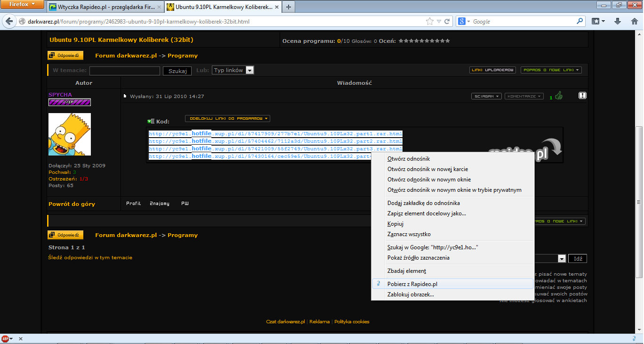Close the add-on bar with the X

(x=21, y=339)
